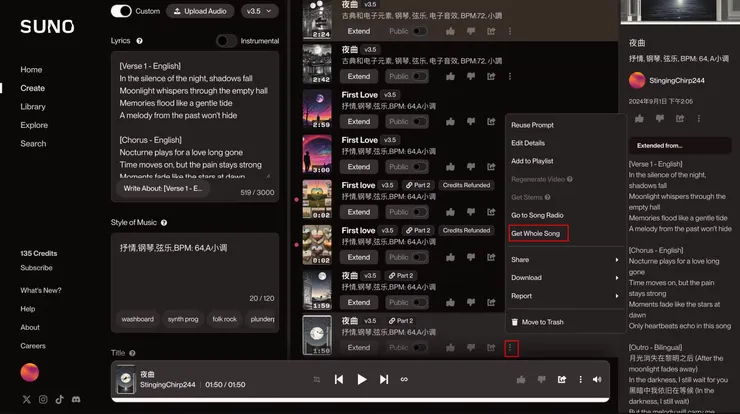Skip to next track in player bar
The image size is (740, 414).
tap(384, 380)
